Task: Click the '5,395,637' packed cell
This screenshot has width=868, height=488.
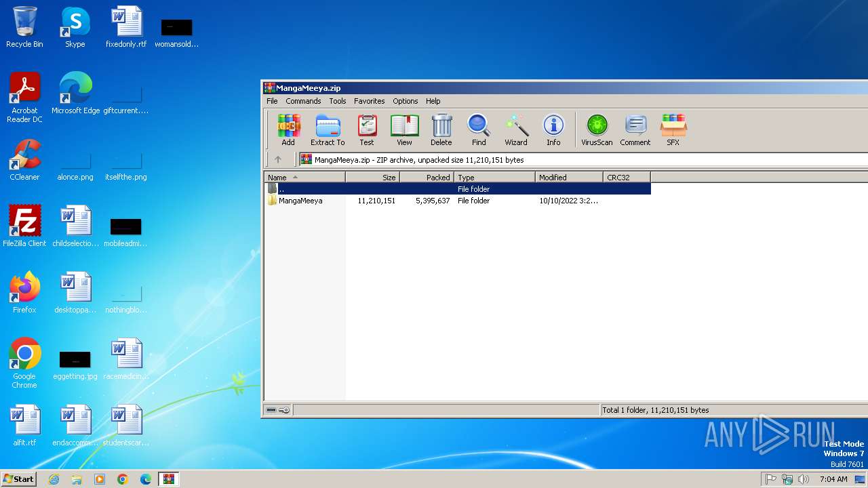Action: pos(433,201)
